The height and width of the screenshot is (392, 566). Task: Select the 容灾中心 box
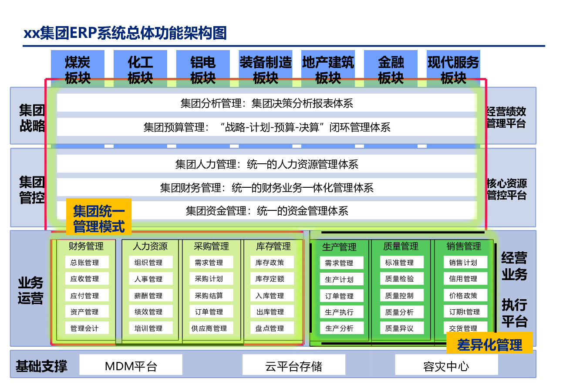click(x=446, y=365)
